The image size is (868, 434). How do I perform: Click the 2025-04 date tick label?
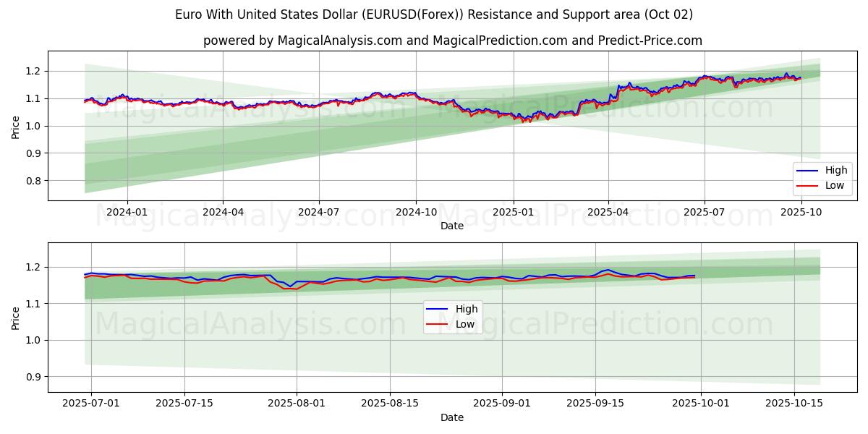(x=608, y=212)
